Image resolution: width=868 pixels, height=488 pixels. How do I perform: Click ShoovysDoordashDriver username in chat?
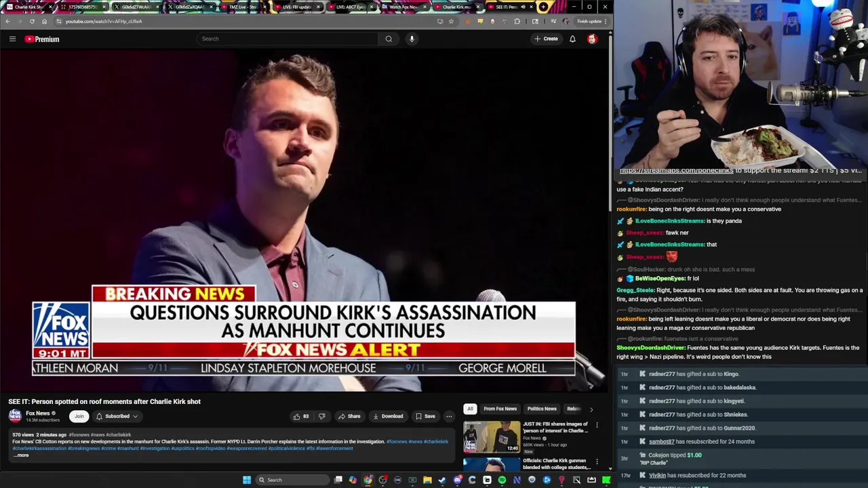[x=650, y=348]
